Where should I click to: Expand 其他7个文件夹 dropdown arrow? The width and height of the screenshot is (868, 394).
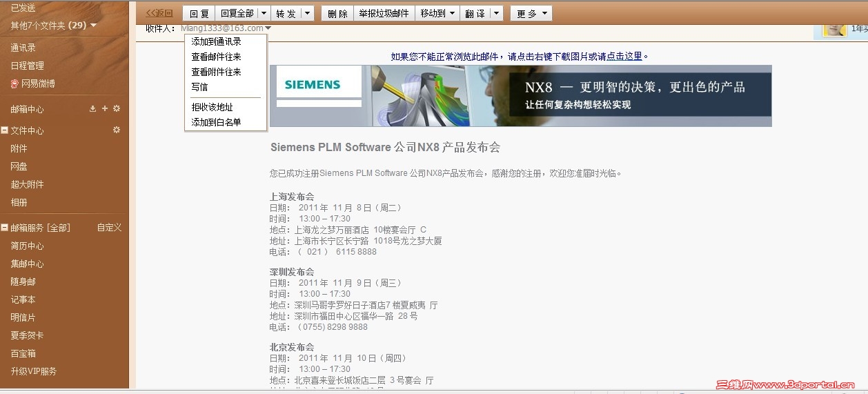pyautogui.click(x=93, y=26)
